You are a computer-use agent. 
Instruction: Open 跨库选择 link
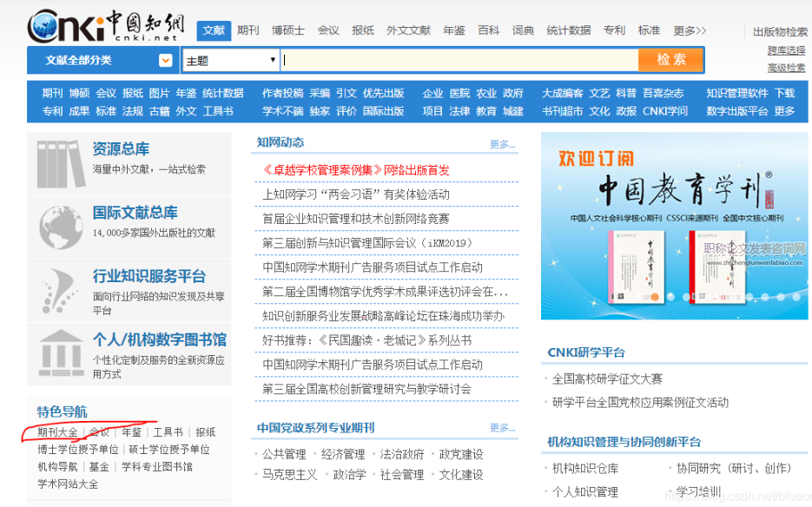786,50
